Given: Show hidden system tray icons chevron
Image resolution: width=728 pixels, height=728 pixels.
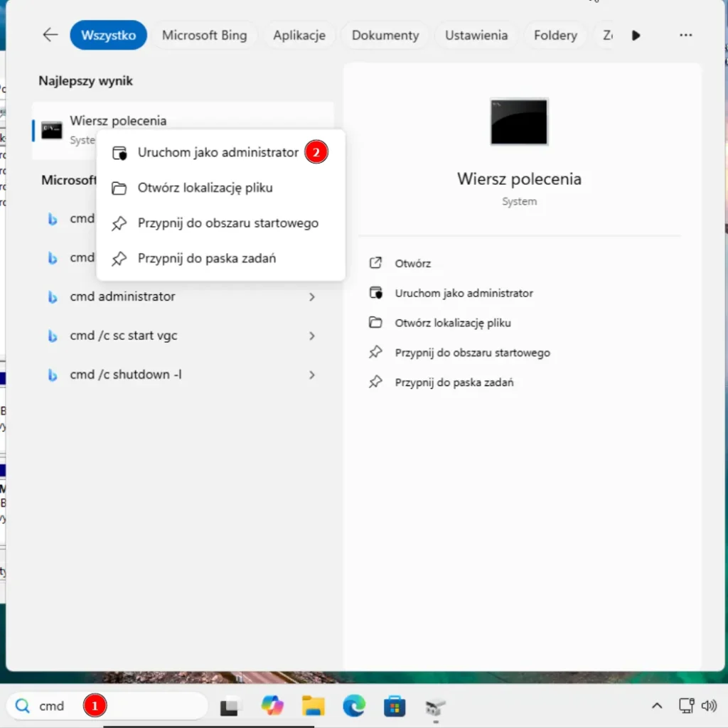Looking at the screenshot, I should pos(657,706).
